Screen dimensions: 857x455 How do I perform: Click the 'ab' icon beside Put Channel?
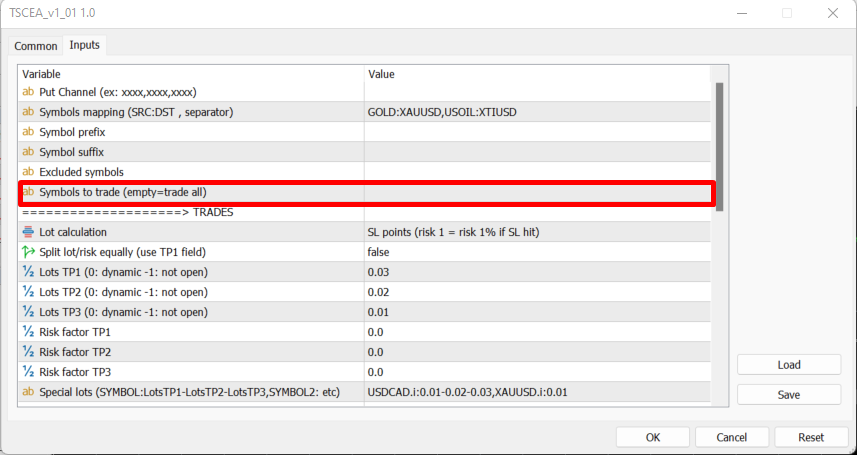click(28, 92)
